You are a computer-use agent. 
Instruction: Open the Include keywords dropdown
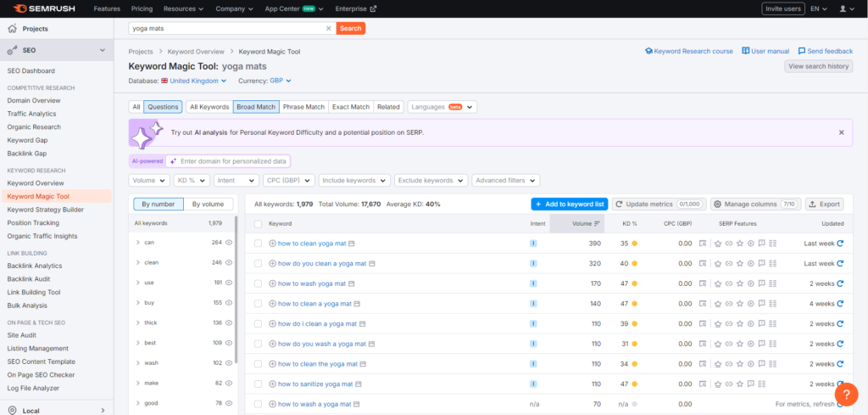(354, 181)
